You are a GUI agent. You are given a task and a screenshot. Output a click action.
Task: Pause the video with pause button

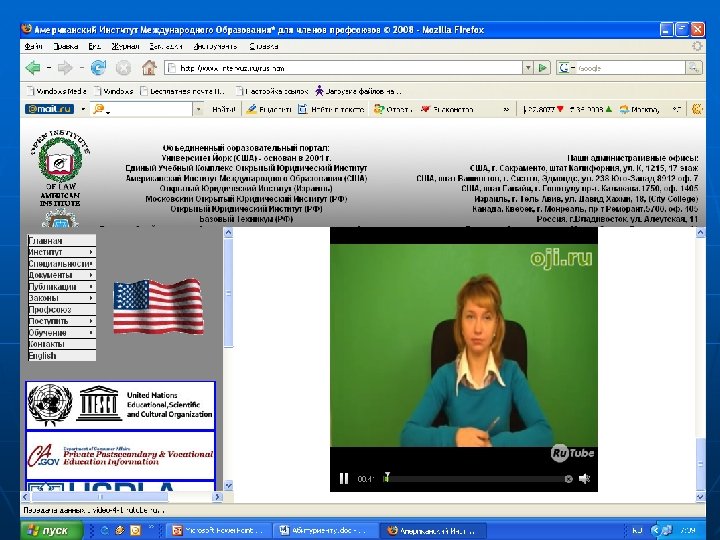[343, 478]
